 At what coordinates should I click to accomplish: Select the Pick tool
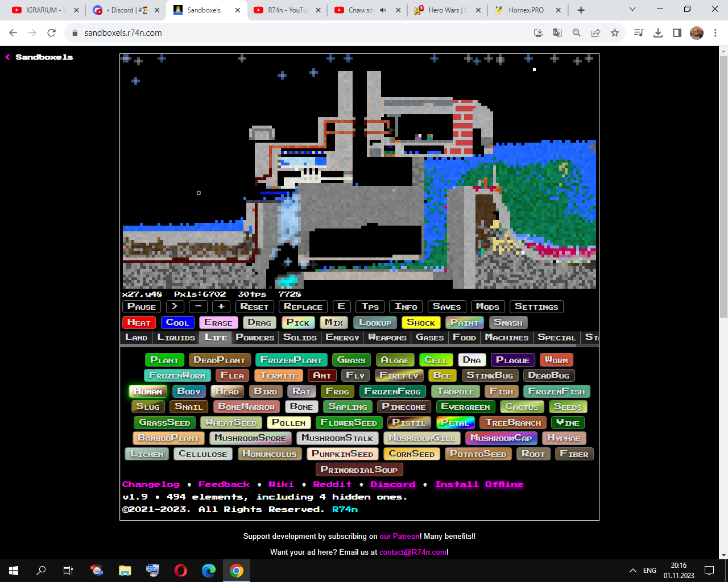(298, 323)
